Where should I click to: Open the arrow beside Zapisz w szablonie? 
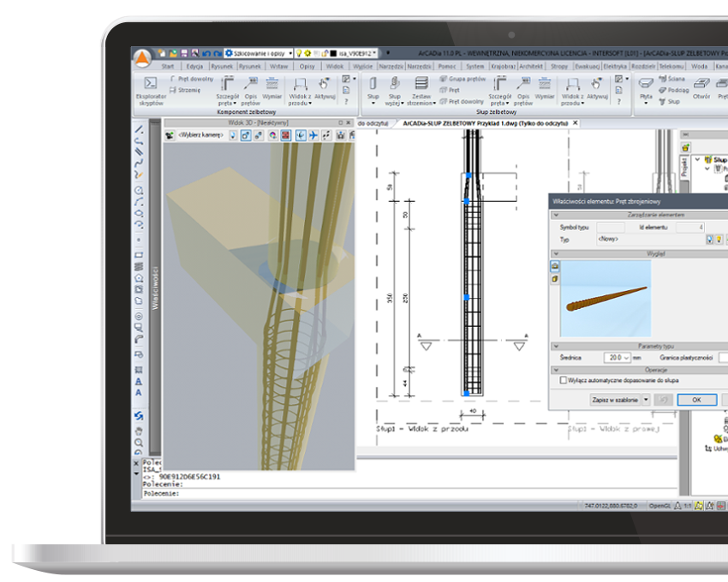[x=646, y=400]
